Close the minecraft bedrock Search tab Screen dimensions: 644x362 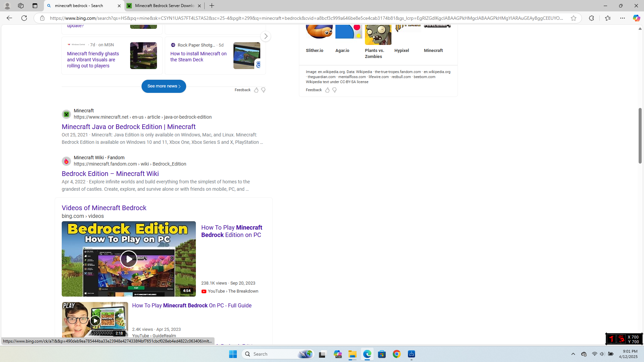[x=119, y=6]
